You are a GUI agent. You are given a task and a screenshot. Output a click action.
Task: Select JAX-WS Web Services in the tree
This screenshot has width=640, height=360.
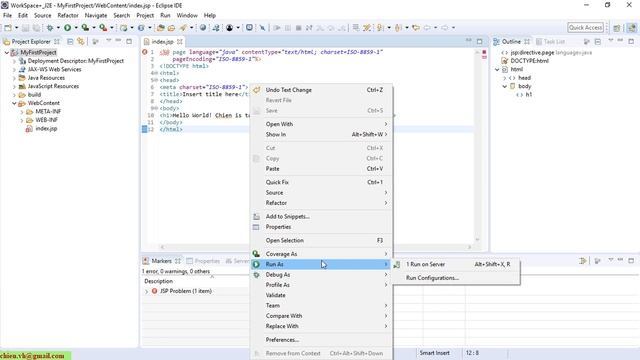coord(54,69)
